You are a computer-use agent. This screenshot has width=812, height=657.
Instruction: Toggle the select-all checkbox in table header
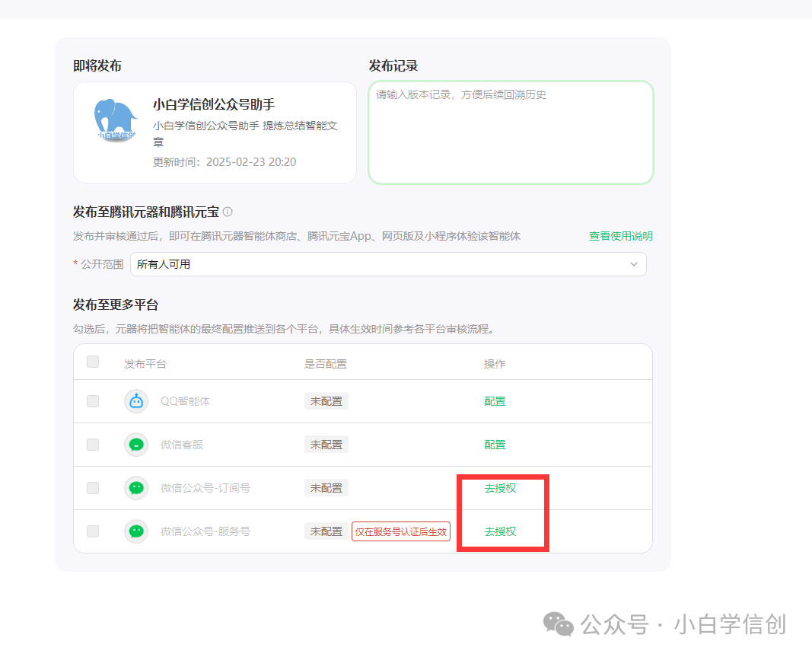[x=93, y=362]
